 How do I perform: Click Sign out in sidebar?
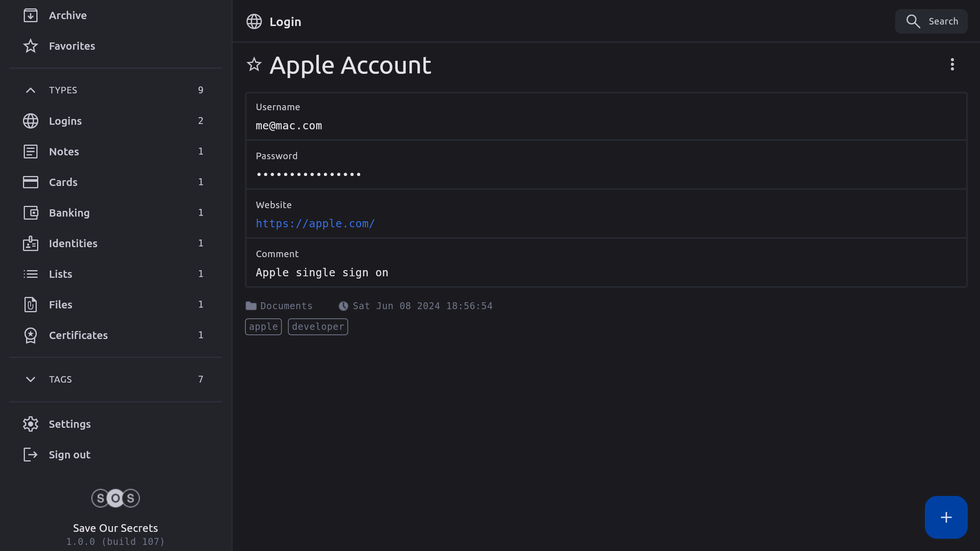pos(69,455)
